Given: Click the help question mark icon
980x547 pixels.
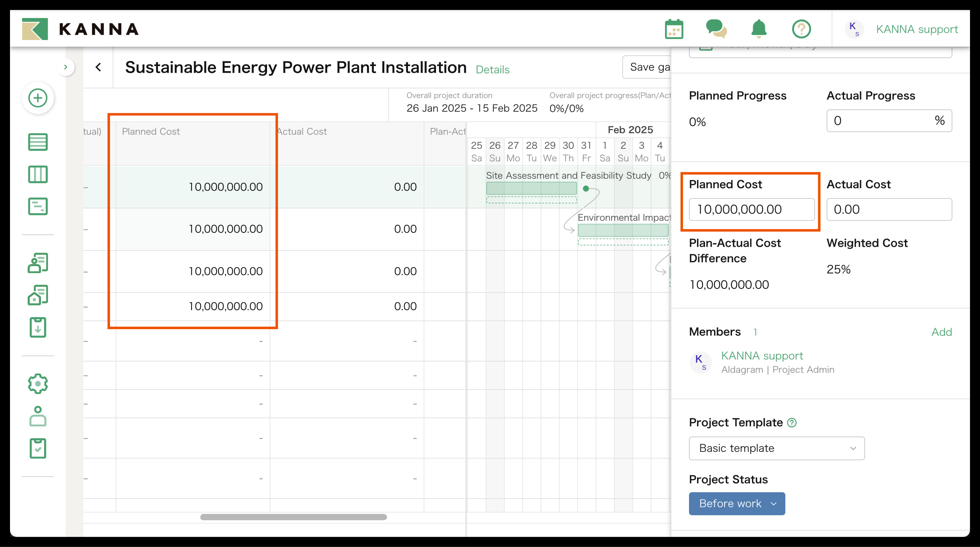Looking at the screenshot, I should coord(801,29).
